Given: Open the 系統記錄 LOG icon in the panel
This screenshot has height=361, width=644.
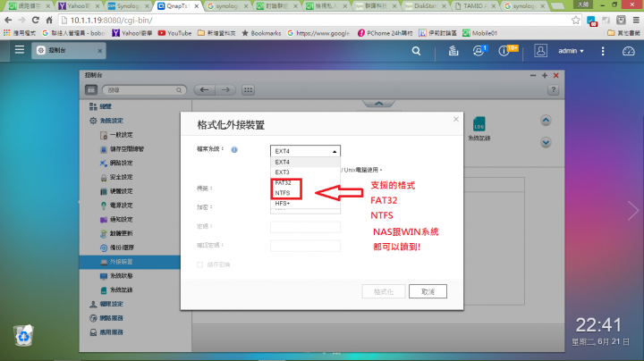Looking at the screenshot, I should 479,129.
